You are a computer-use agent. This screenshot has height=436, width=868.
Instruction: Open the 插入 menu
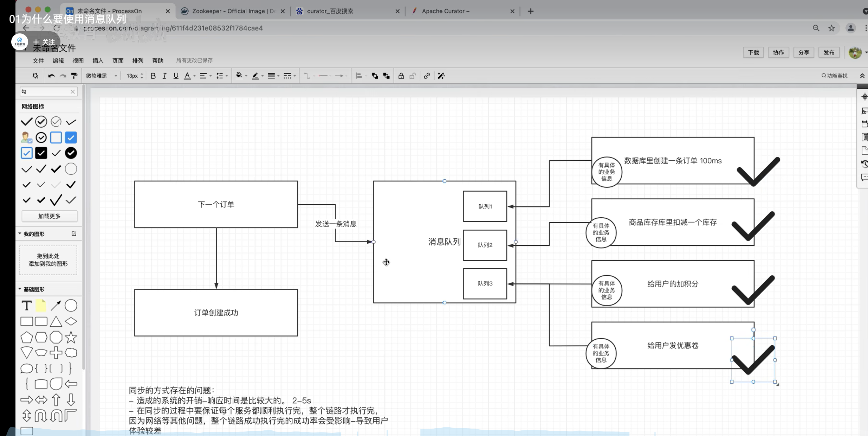point(98,60)
